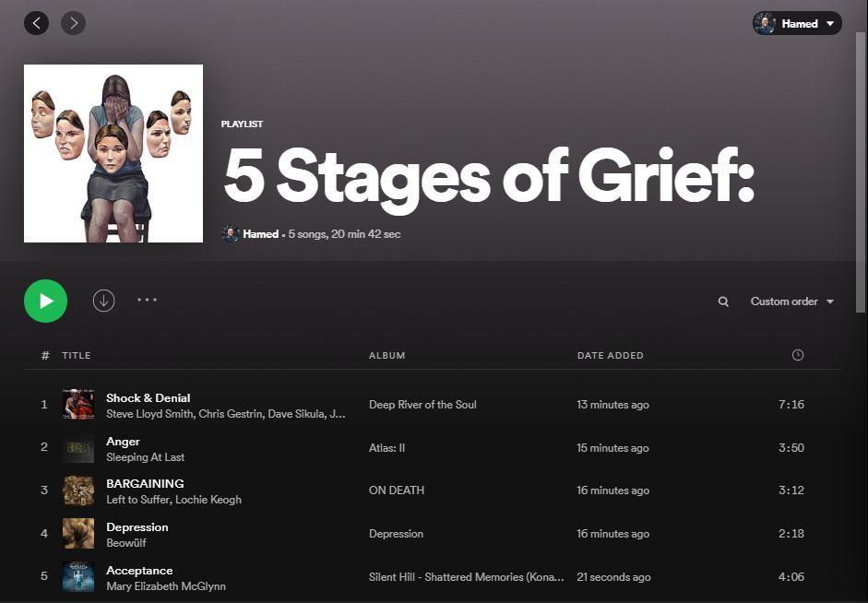Image resolution: width=868 pixels, height=603 pixels.
Task: Click the Album column header
Action: click(387, 355)
